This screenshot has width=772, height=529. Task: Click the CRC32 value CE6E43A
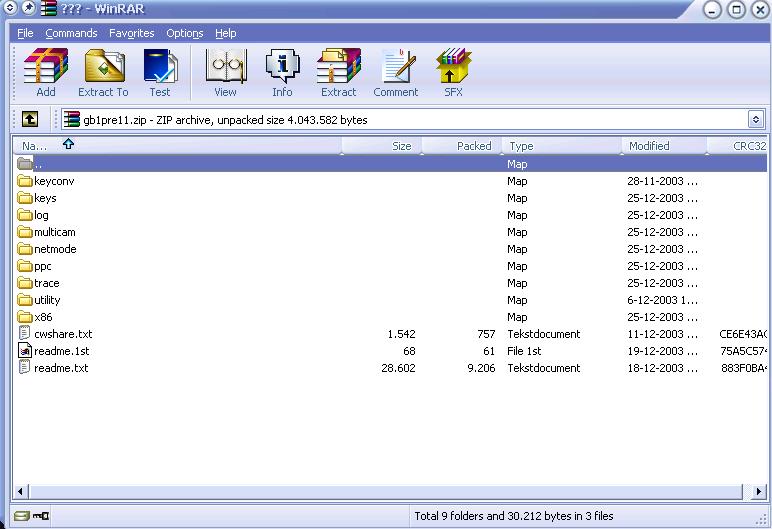[x=743, y=334]
